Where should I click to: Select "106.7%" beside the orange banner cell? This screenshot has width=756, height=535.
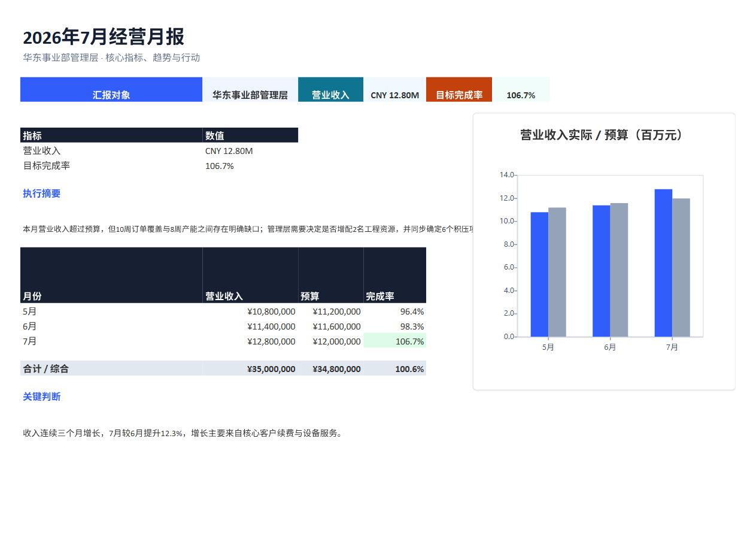point(521,89)
